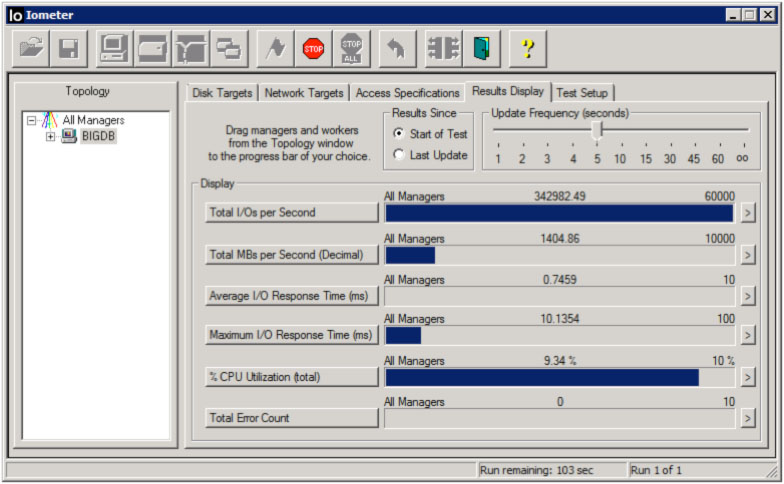Viewport: 784px width, 484px height.
Task: Click the Total I/Os per Second progress bar
Action: (x=560, y=214)
